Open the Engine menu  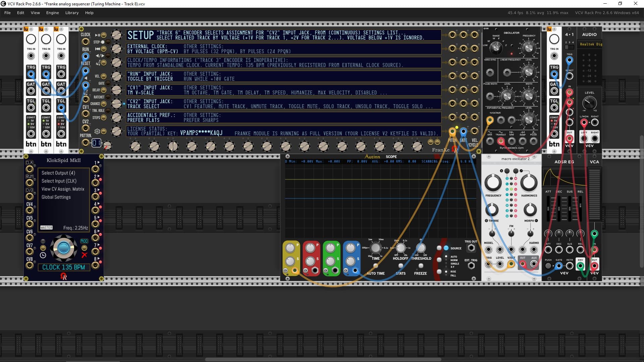pyautogui.click(x=52, y=13)
